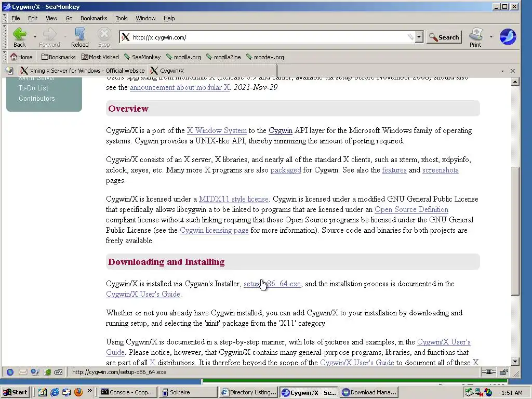Click the Search button
This screenshot has height=399, width=532.
point(444,37)
